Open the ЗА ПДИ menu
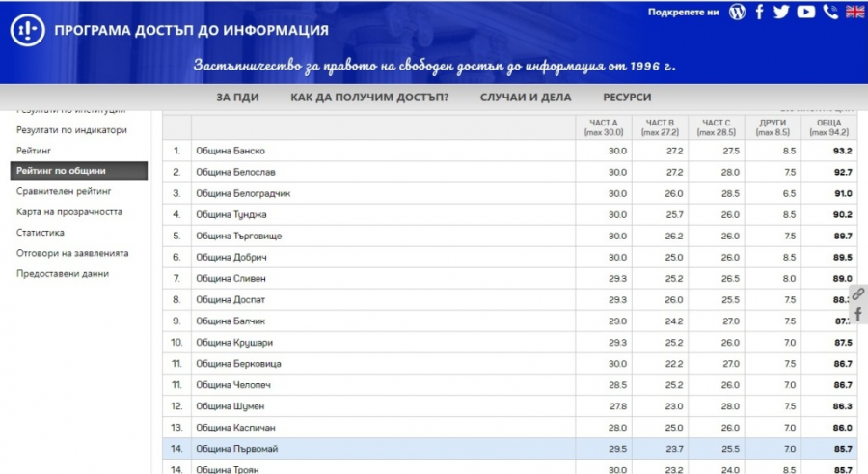The width and height of the screenshot is (868, 474). pyautogui.click(x=237, y=97)
